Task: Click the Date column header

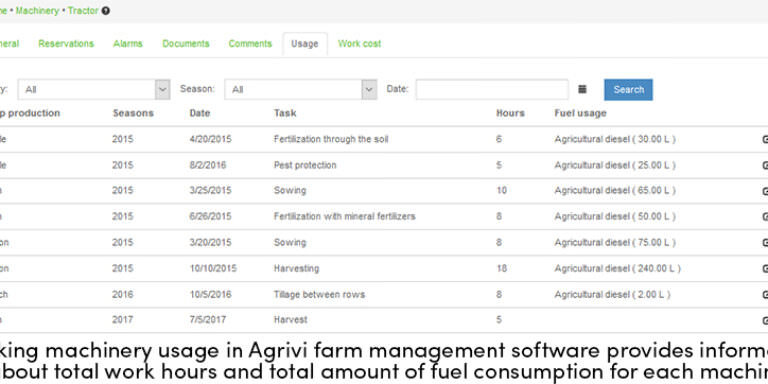Action: tap(200, 113)
